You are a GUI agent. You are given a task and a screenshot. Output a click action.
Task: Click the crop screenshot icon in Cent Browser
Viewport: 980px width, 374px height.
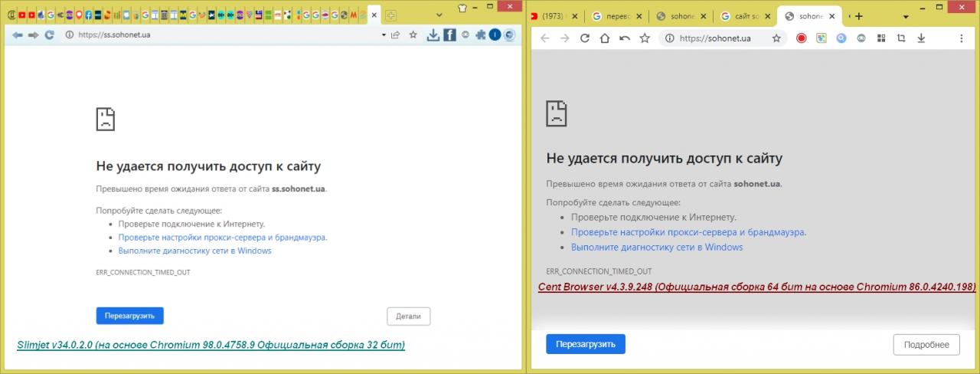pyautogui.click(x=901, y=38)
